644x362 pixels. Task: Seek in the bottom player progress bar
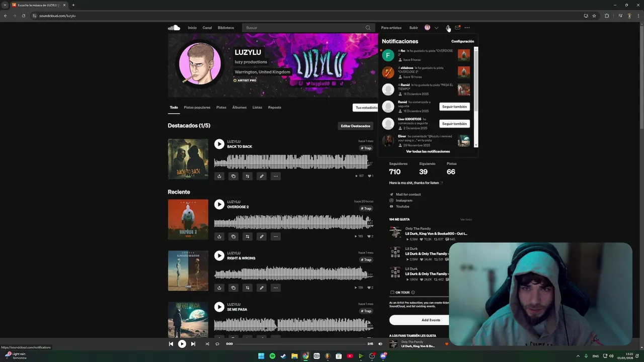click(x=300, y=344)
